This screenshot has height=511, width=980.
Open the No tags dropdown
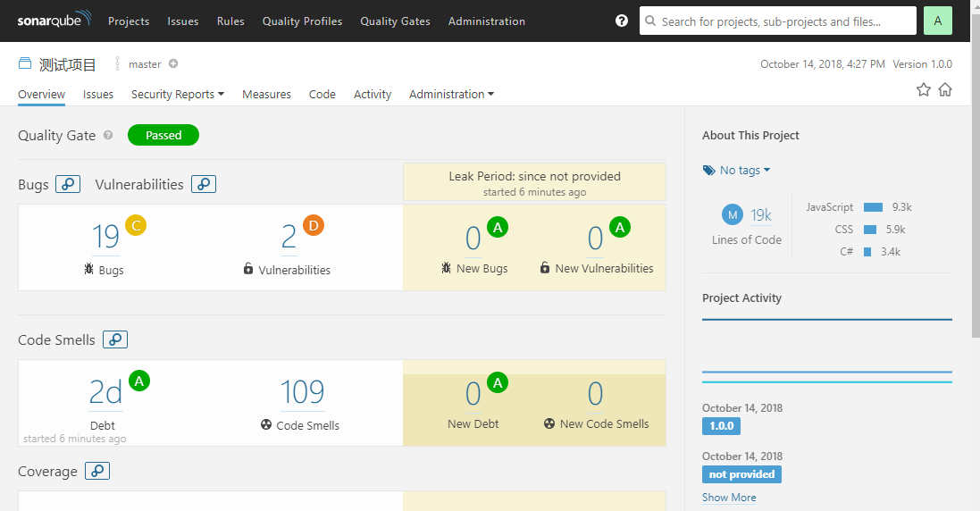(x=737, y=170)
